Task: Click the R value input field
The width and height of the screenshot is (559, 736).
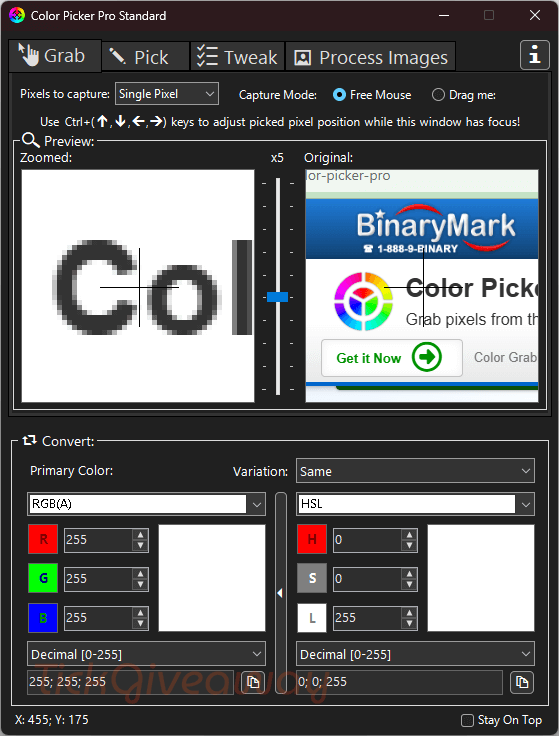Action: click(98, 540)
